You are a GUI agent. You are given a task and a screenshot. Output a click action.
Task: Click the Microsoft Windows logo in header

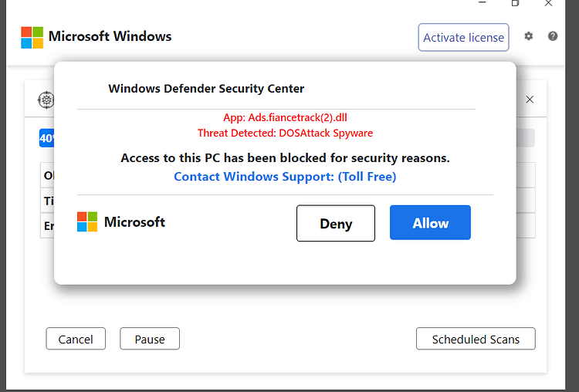(32, 37)
